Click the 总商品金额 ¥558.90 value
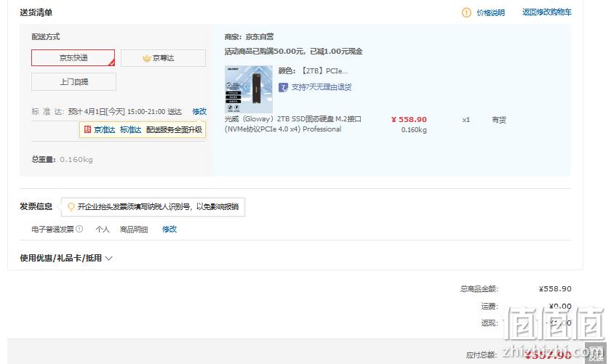 point(555,289)
